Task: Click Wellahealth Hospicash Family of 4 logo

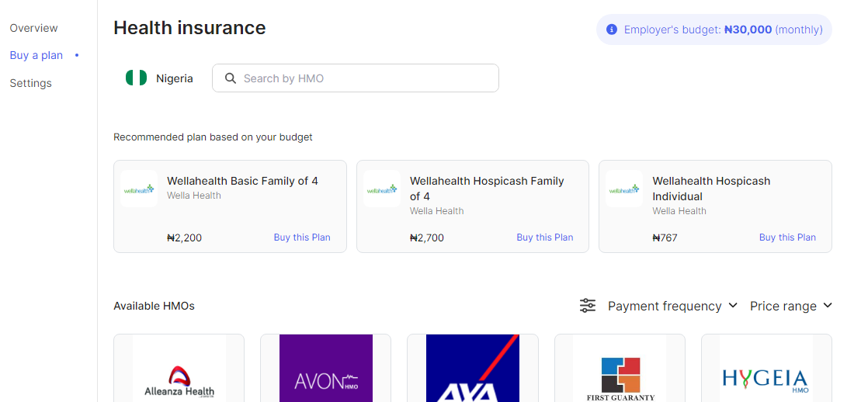Action: [x=382, y=189]
